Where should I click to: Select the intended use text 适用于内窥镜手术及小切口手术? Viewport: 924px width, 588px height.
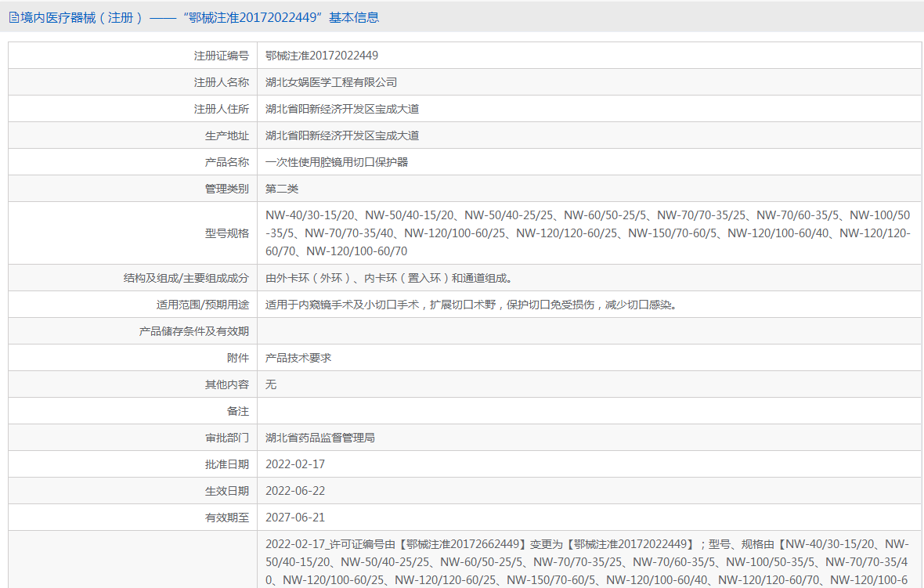[471, 305]
